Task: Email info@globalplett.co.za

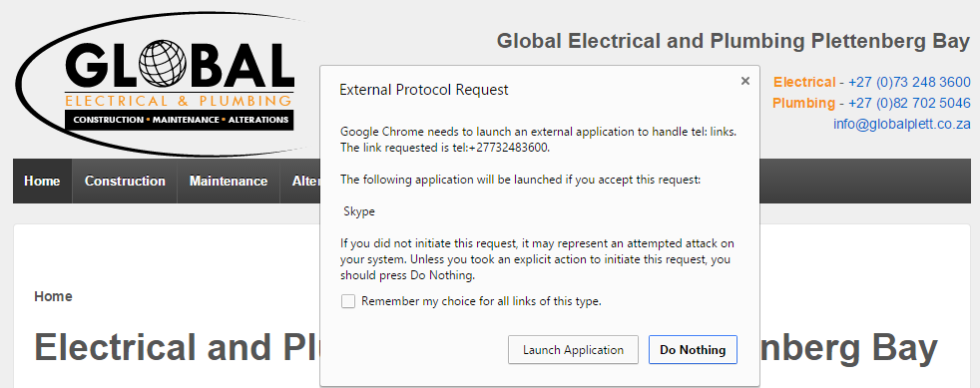Action: pyautogui.click(x=902, y=124)
